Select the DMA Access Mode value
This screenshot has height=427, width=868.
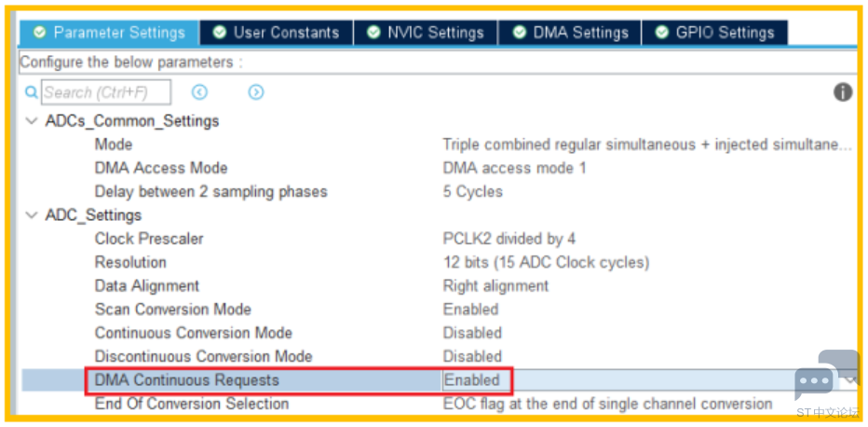click(514, 168)
